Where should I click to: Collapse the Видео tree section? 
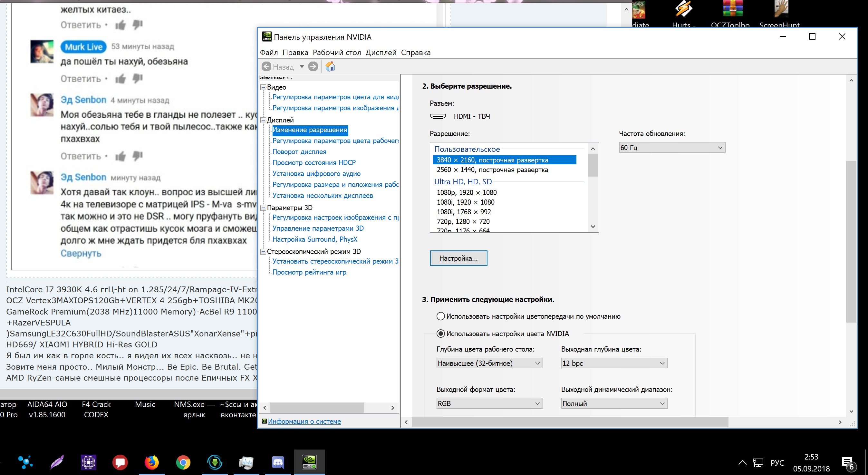pyautogui.click(x=264, y=87)
